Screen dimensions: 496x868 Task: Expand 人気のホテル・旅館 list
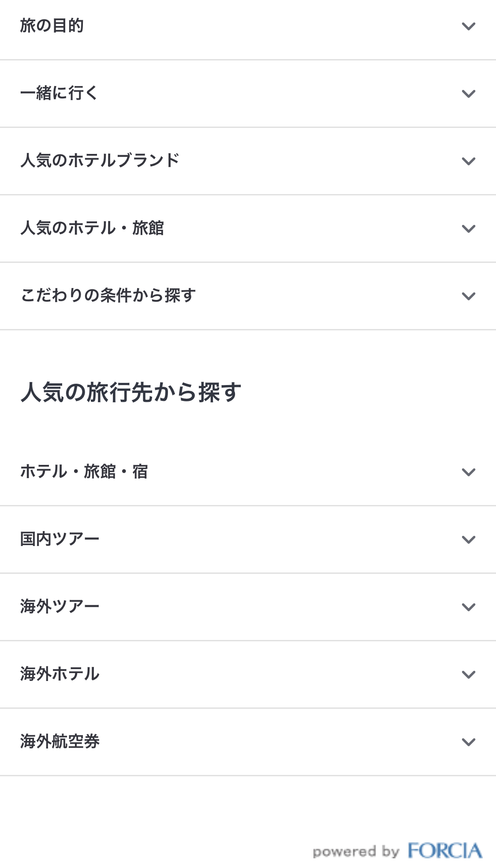[x=92, y=228]
